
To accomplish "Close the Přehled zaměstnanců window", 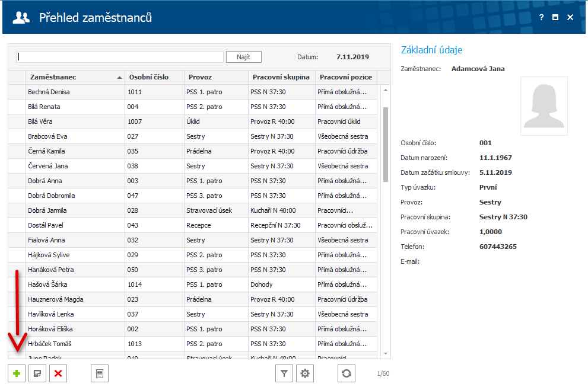I will tap(570, 17).
